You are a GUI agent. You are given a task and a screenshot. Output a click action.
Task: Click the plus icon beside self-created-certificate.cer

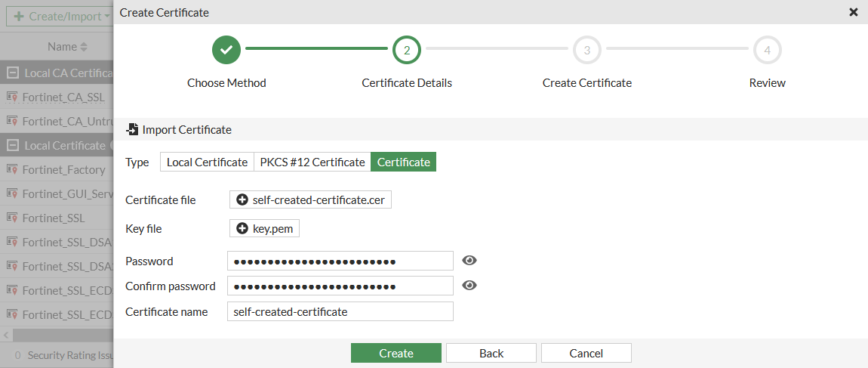pyautogui.click(x=242, y=199)
